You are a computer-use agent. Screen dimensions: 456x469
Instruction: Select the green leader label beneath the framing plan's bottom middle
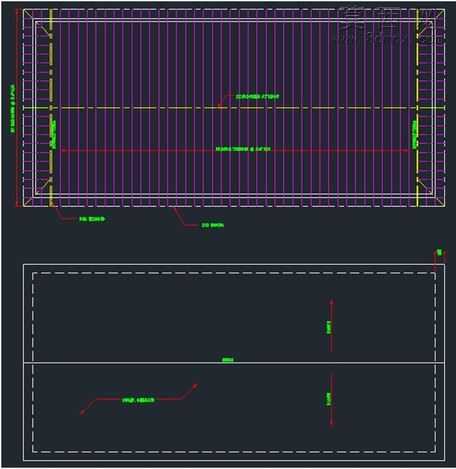coord(212,225)
